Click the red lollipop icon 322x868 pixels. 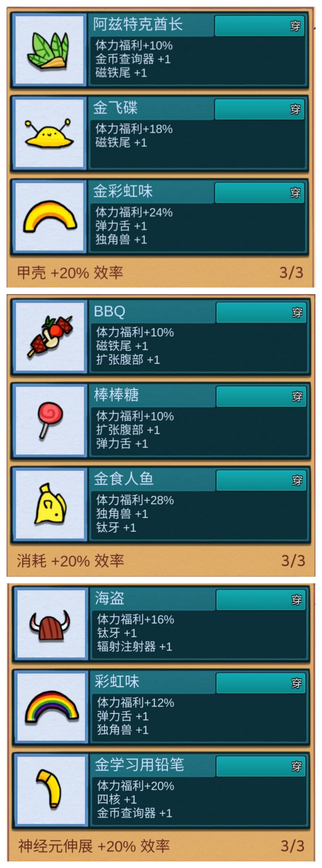pos(50,420)
